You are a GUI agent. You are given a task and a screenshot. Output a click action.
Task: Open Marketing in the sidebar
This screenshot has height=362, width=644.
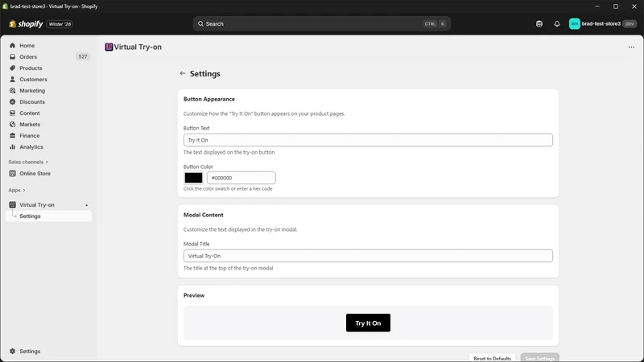tap(49, 91)
